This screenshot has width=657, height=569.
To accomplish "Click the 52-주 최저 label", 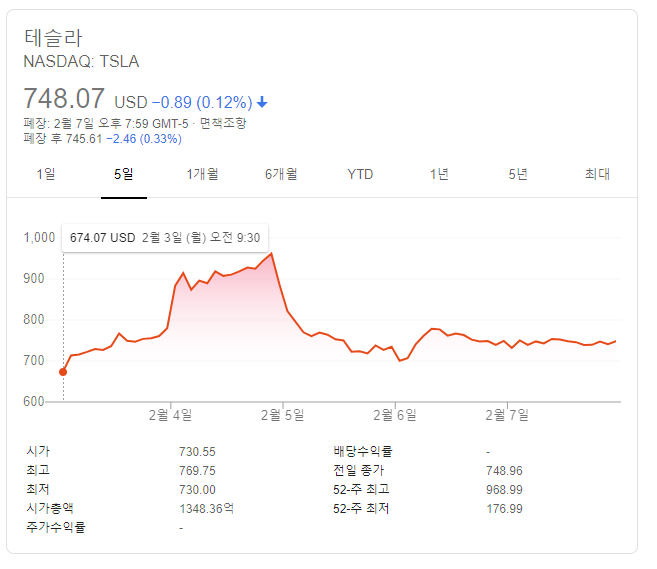I will point(361,508).
